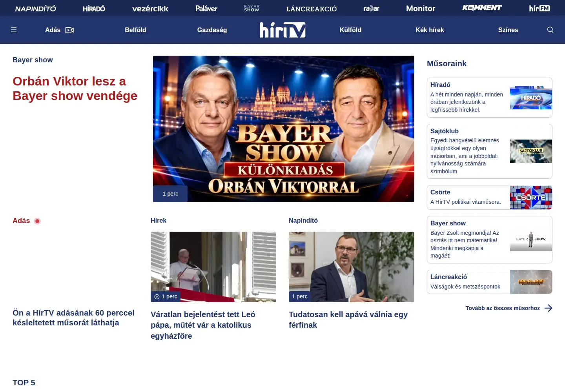Open the 60 perccel késleltetett műsor notice

(73, 318)
